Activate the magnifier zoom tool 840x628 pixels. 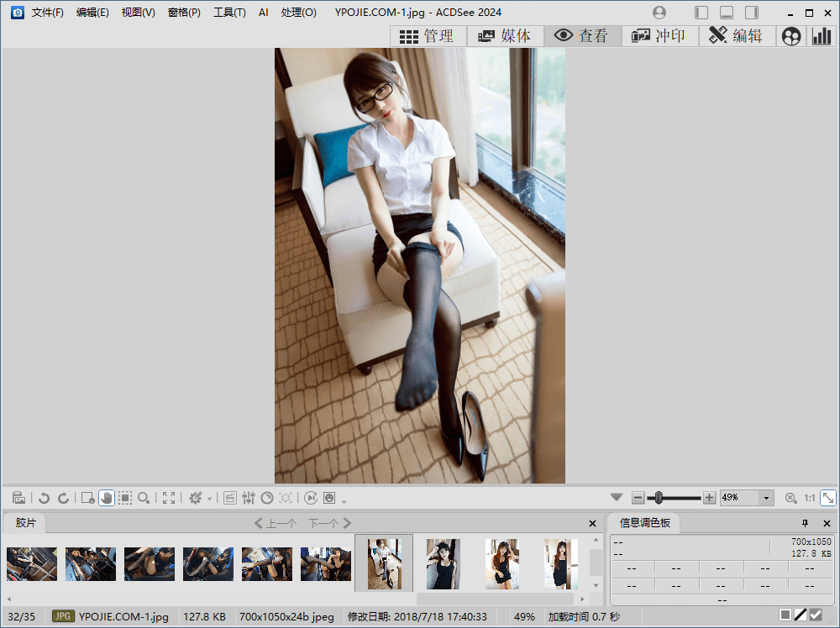coord(144,498)
